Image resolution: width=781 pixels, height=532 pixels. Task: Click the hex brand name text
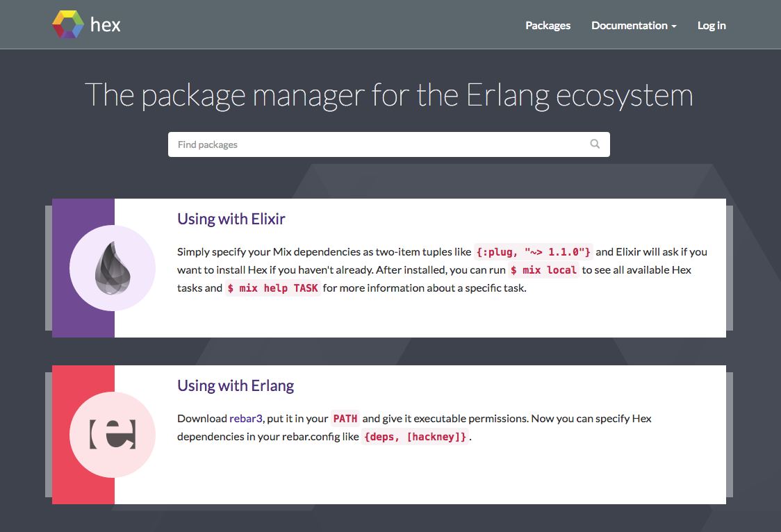click(x=105, y=25)
